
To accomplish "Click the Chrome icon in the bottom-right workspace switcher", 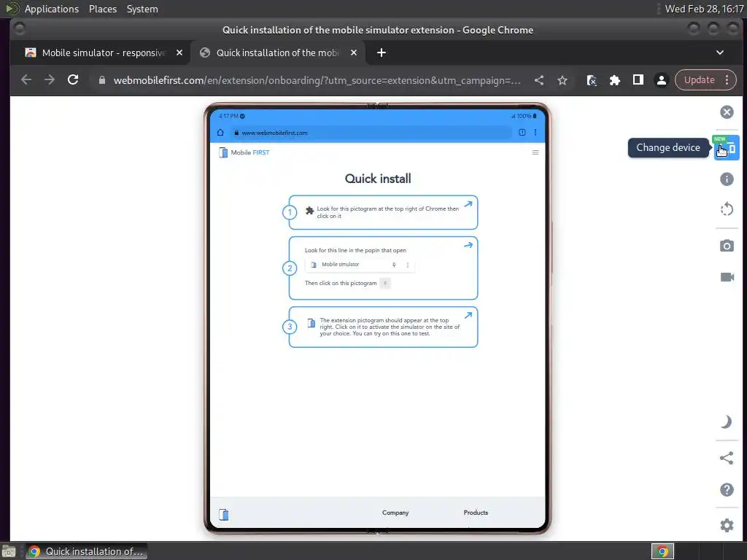I will pyautogui.click(x=662, y=551).
